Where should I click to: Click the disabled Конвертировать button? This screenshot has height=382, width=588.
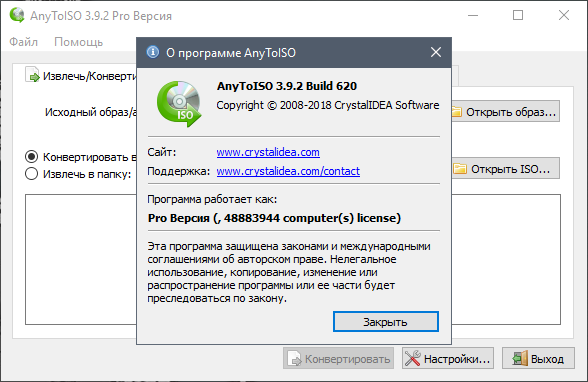click(x=339, y=358)
